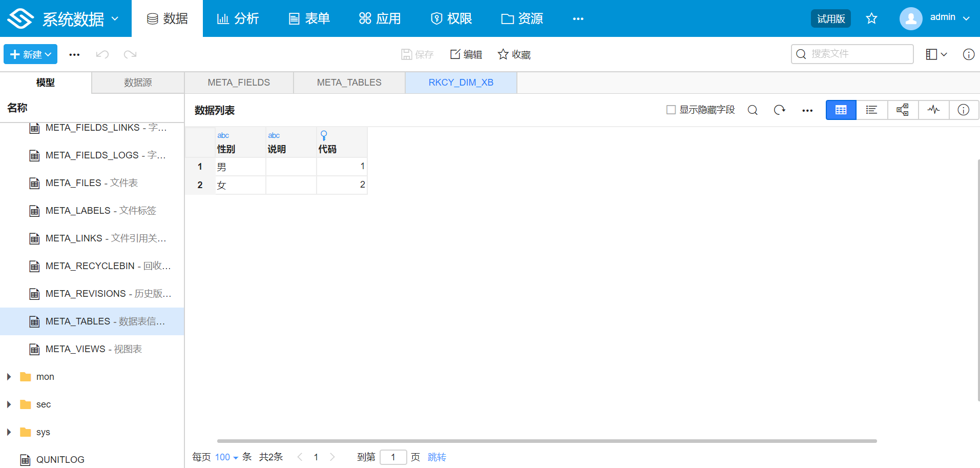This screenshot has width=980, height=468.
Task: Open the 新建 dropdown
Action: tap(30, 54)
